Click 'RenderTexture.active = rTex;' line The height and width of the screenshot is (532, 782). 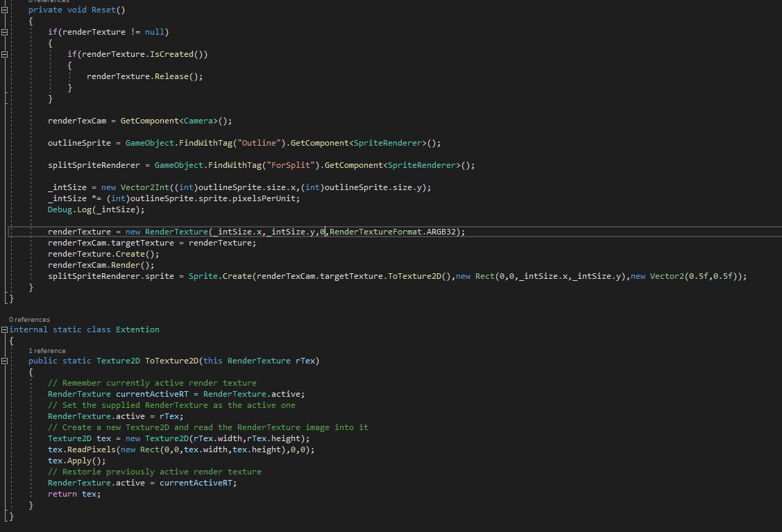tap(116, 416)
